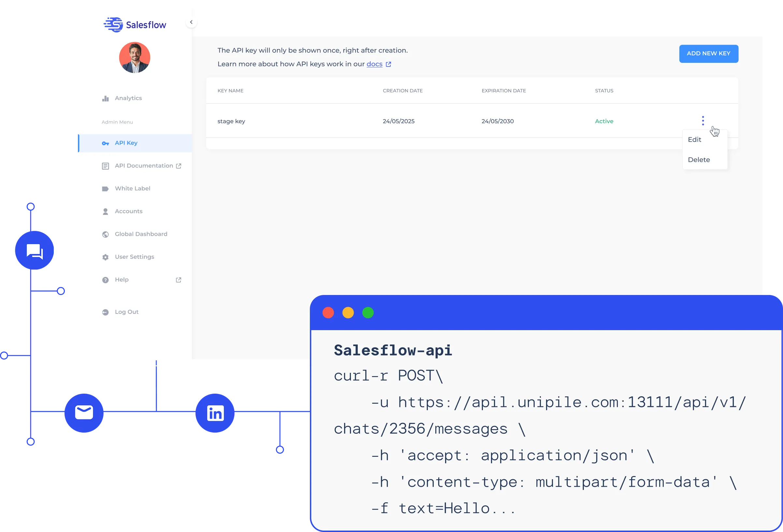Image resolution: width=783 pixels, height=532 pixels.
Task: Click the API Documentation page icon
Action: [x=106, y=166]
